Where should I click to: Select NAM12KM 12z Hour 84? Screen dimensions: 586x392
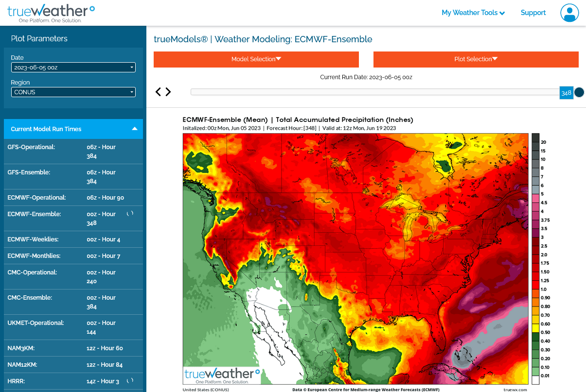[73, 365]
